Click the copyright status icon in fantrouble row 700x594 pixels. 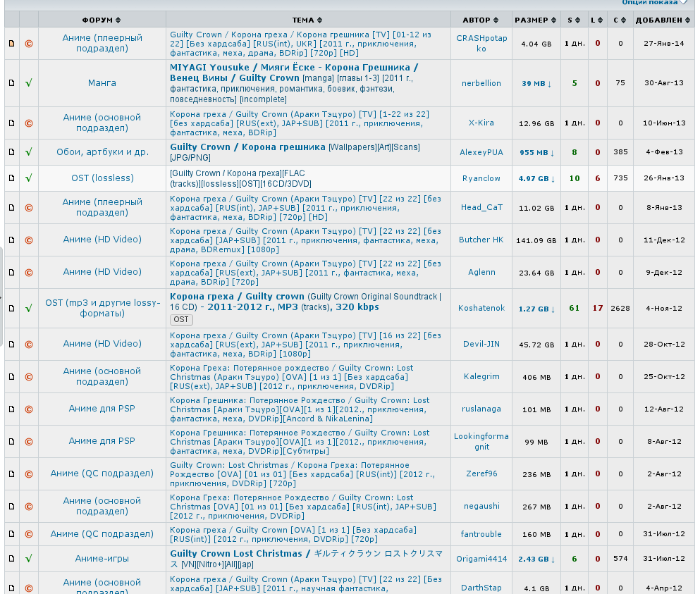(x=29, y=534)
